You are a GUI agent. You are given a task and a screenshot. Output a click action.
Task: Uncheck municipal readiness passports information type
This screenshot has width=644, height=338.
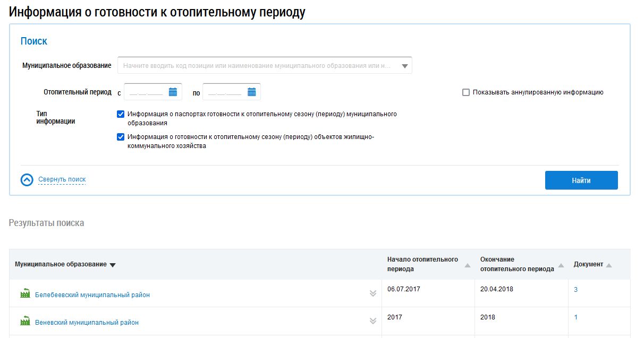click(x=121, y=114)
